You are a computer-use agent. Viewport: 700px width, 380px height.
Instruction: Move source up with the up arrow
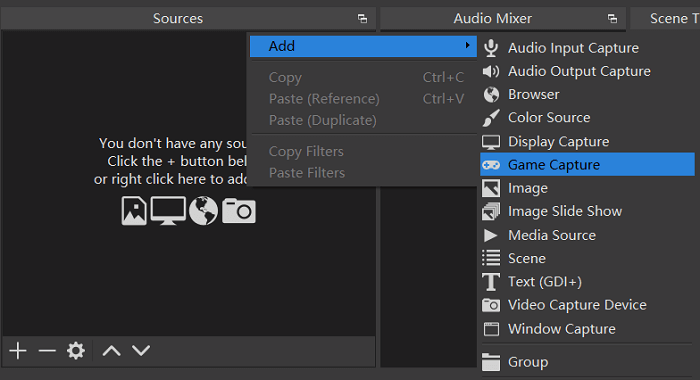coord(112,351)
